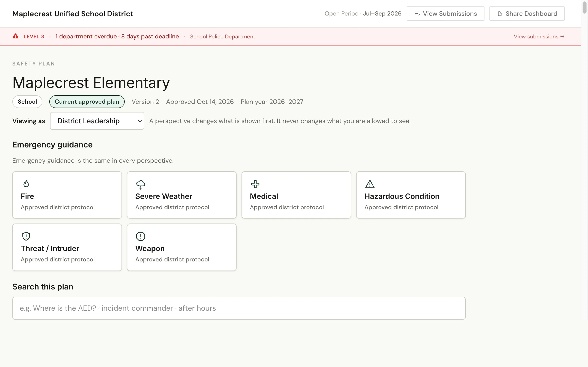This screenshot has width=588, height=367.
Task: Select the School tag pill
Action: [x=27, y=102]
